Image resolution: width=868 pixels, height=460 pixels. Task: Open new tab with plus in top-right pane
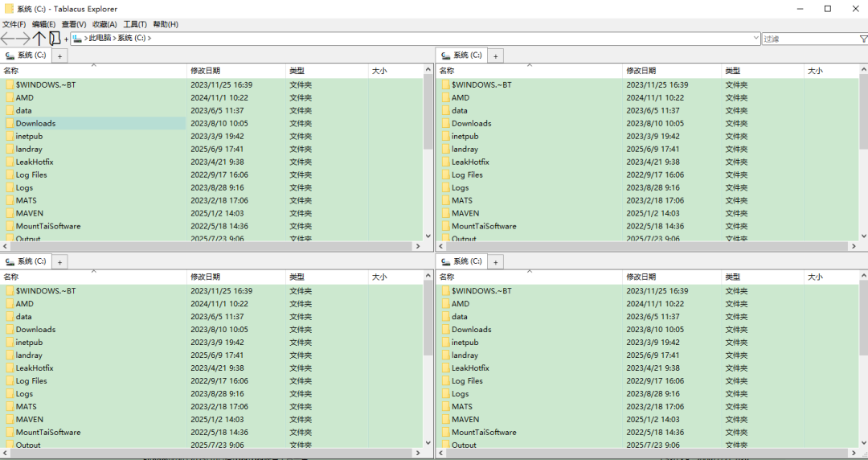click(495, 56)
